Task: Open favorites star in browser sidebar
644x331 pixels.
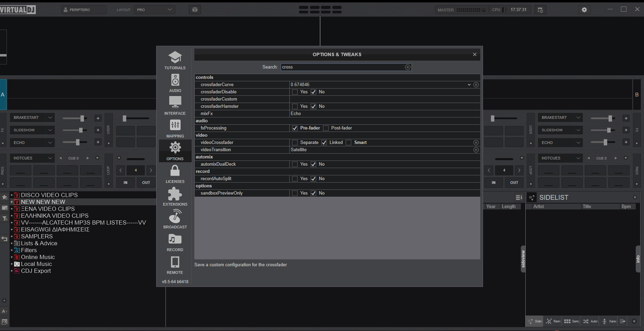Action: point(4,197)
